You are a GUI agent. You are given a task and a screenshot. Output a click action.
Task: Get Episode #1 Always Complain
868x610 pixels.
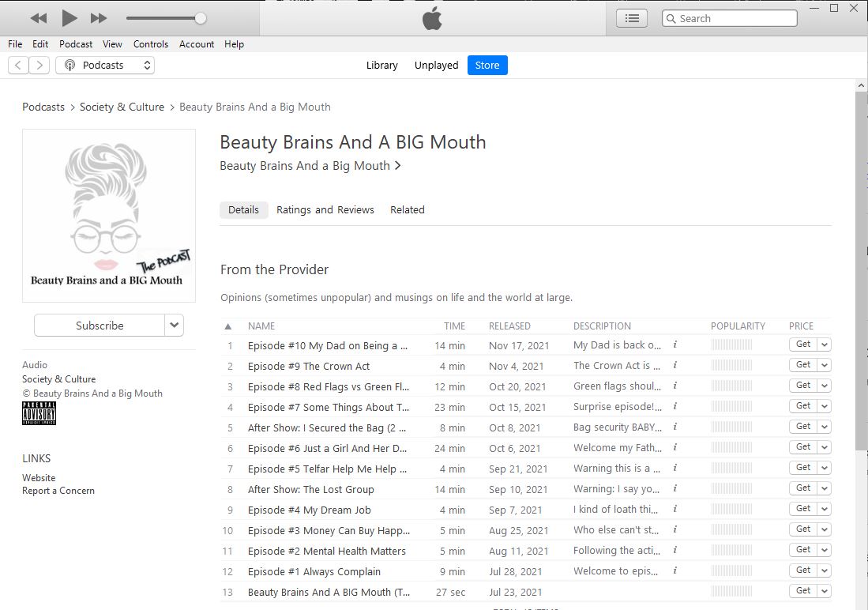tap(802, 570)
